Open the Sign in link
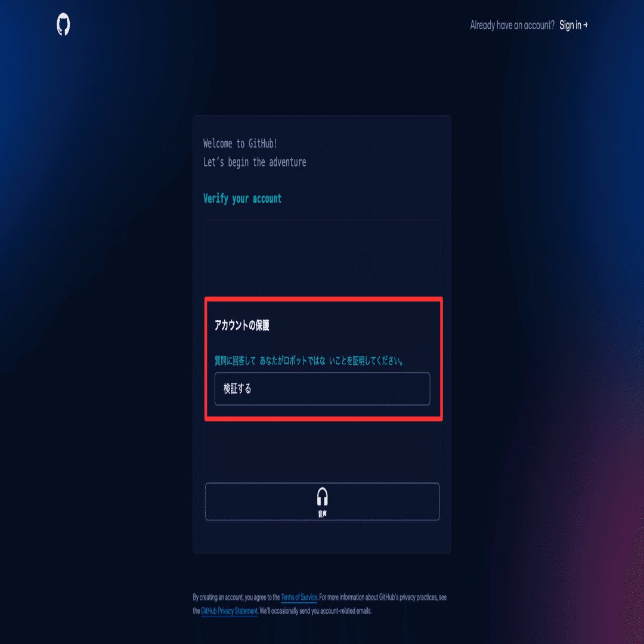This screenshot has height=644, width=644. pos(570,25)
